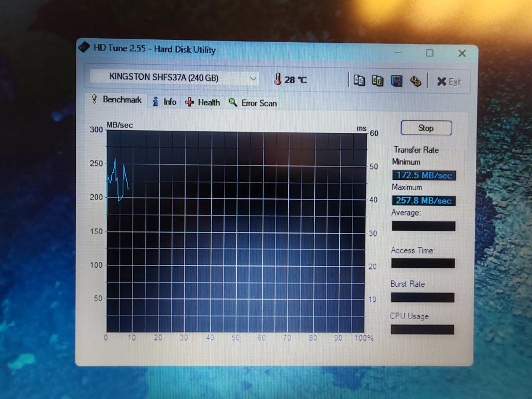Click the HD Tune title bar app icon
The height and width of the screenshot is (399, 532).
click(x=84, y=47)
